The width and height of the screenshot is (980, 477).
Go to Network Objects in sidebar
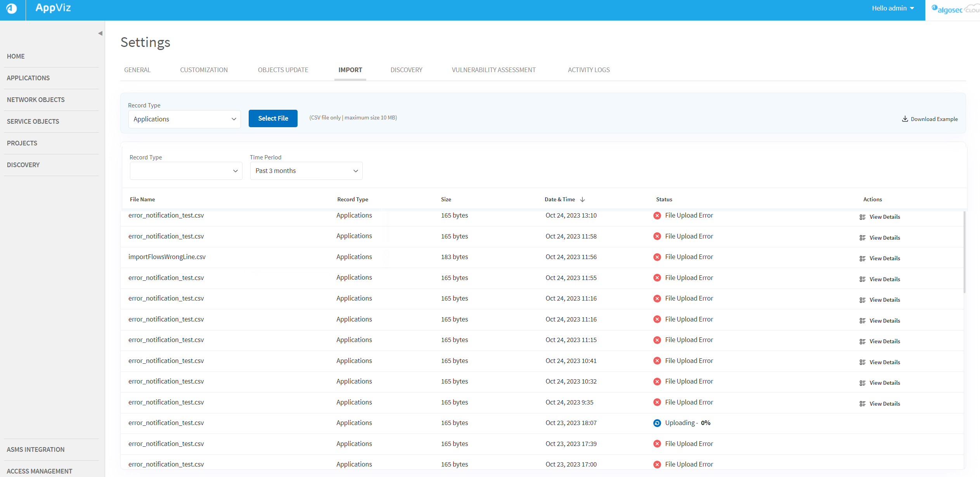tap(36, 100)
